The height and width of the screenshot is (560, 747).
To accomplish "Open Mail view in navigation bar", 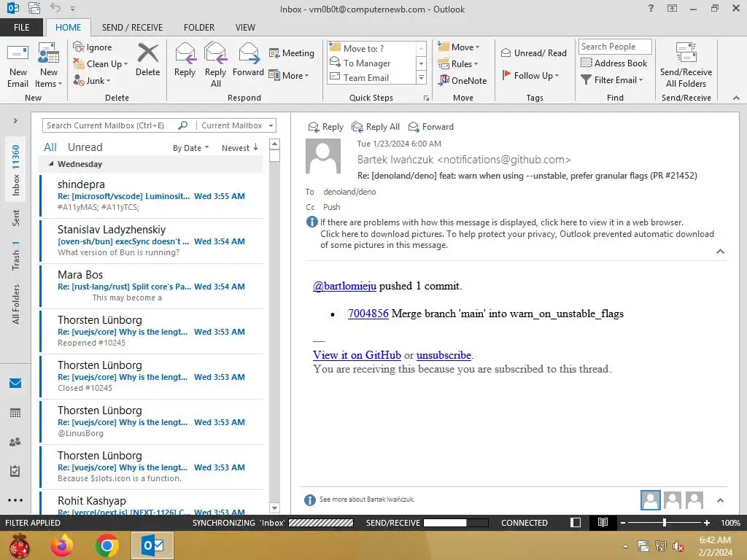I will [x=15, y=384].
